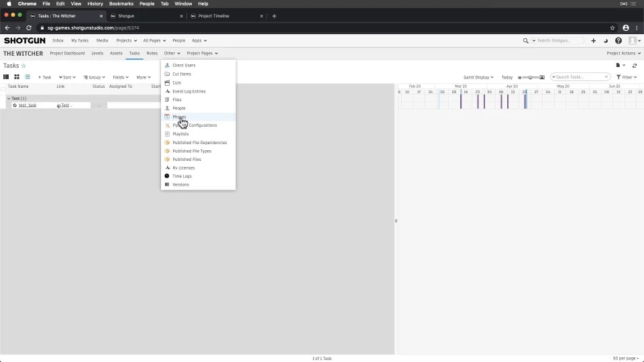Open the Group dropdown
This screenshot has width=644, height=362.
(94, 77)
